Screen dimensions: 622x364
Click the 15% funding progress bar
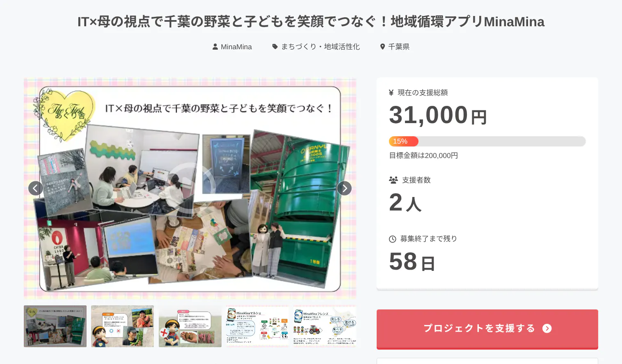487,141
